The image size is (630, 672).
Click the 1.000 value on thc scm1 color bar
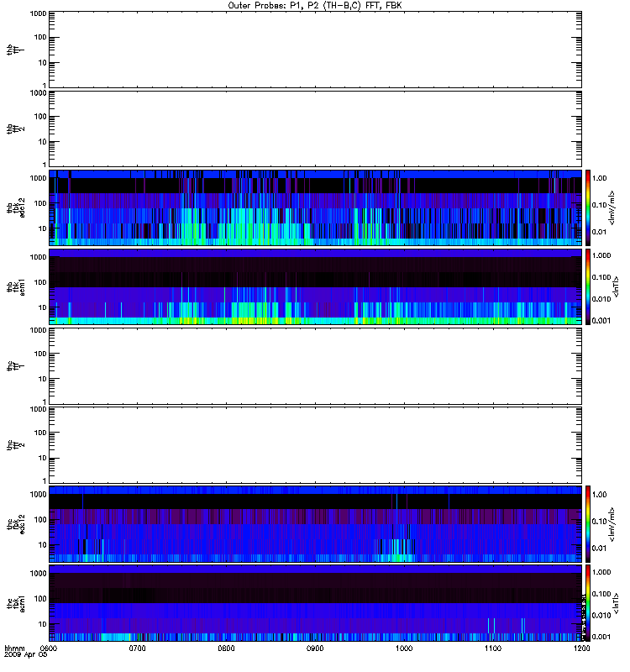tap(601, 572)
